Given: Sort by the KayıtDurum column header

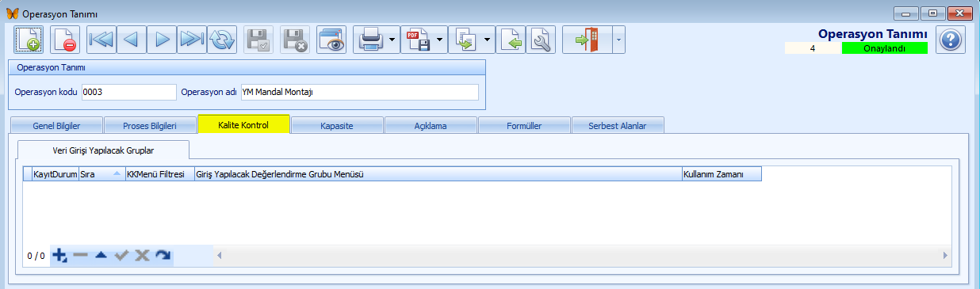Looking at the screenshot, I should point(55,174).
